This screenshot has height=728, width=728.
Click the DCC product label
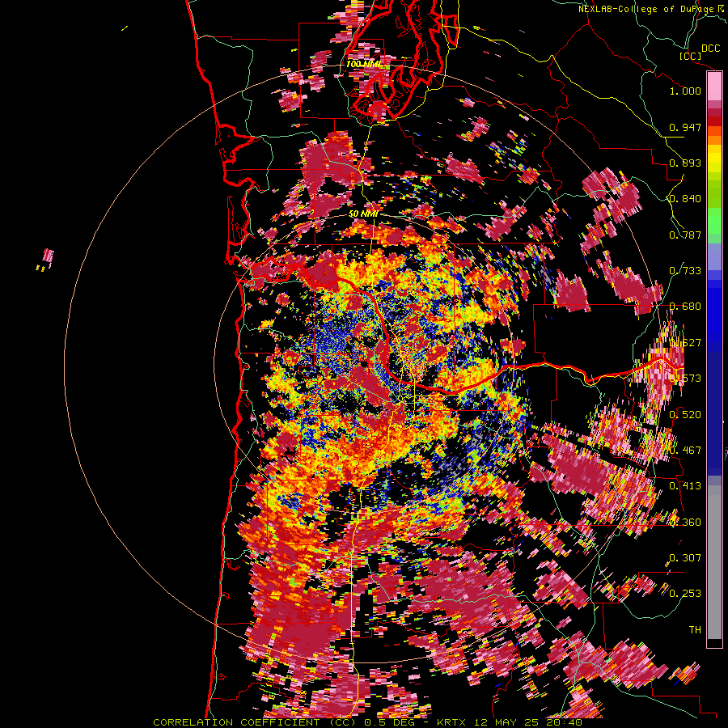pyautogui.click(x=710, y=49)
